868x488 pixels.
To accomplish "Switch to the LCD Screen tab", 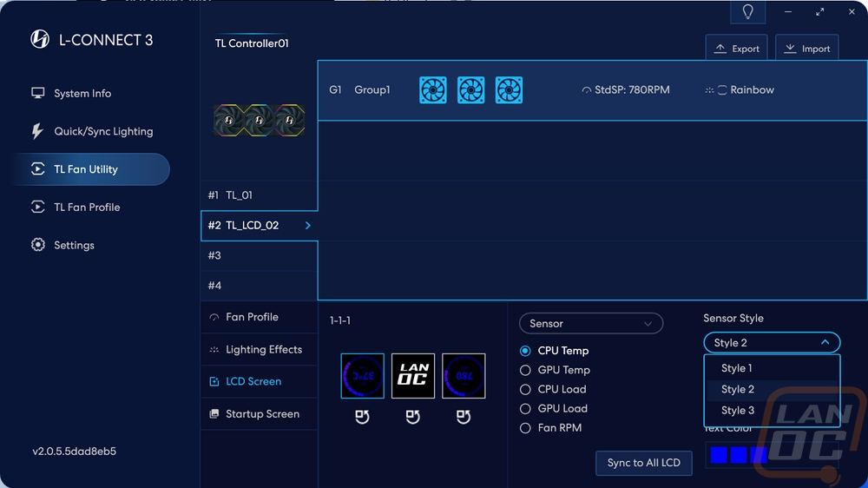I will tap(259, 382).
